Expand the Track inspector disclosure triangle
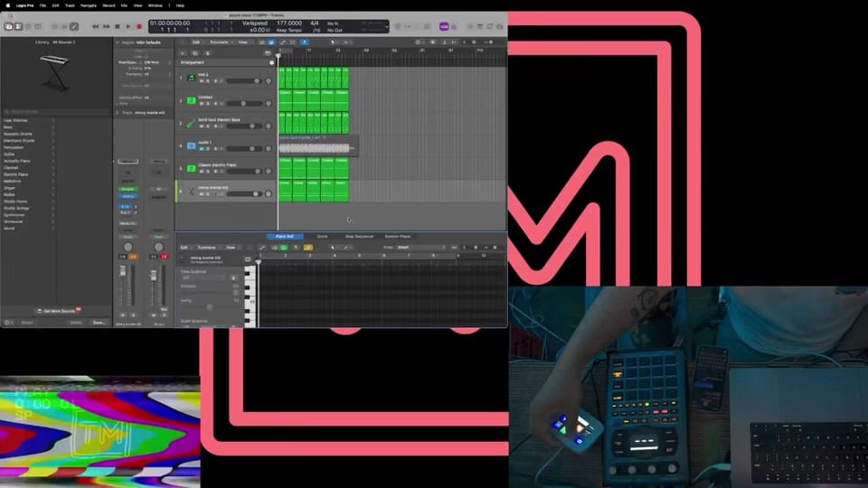The width and height of the screenshot is (868, 488). click(118, 112)
